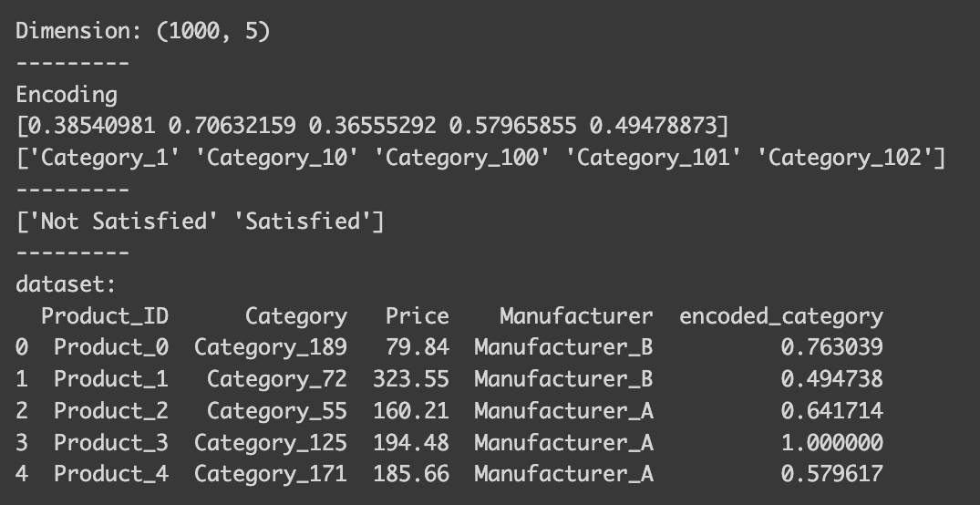This screenshot has height=505, width=980.
Task: Click the encoded value 1.000000
Action: tap(831, 443)
